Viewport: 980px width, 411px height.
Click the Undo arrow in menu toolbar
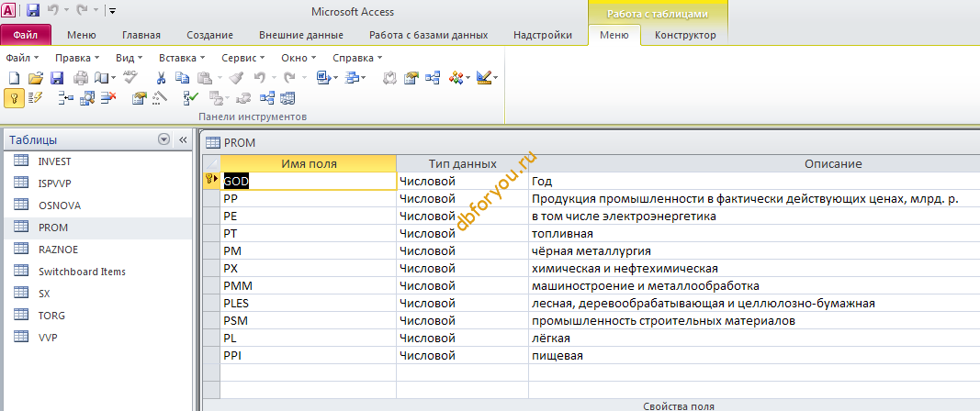point(259,78)
